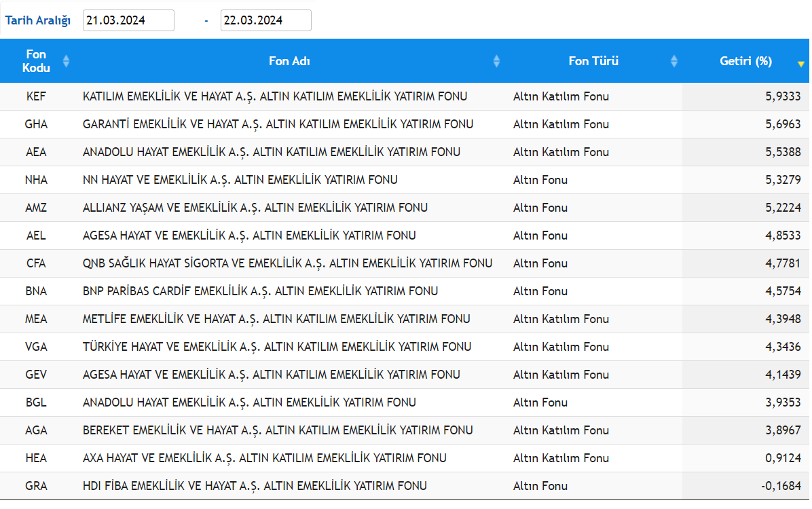This screenshot has height=509, width=812.
Task: Open QNB SAĞLIK HAYAT SİGORTA fund name
Action: coord(287,263)
